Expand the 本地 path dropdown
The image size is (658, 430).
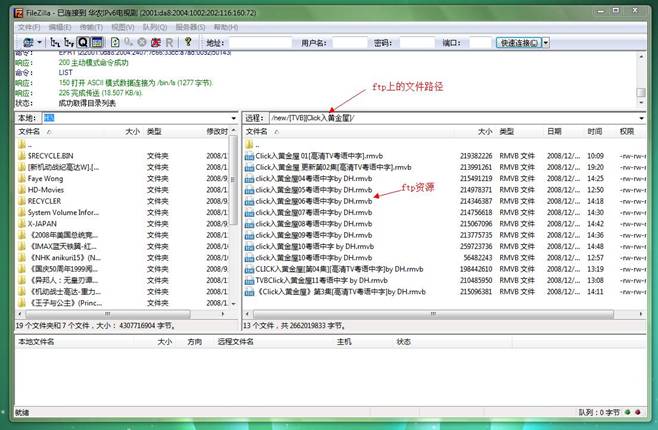click(x=234, y=118)
